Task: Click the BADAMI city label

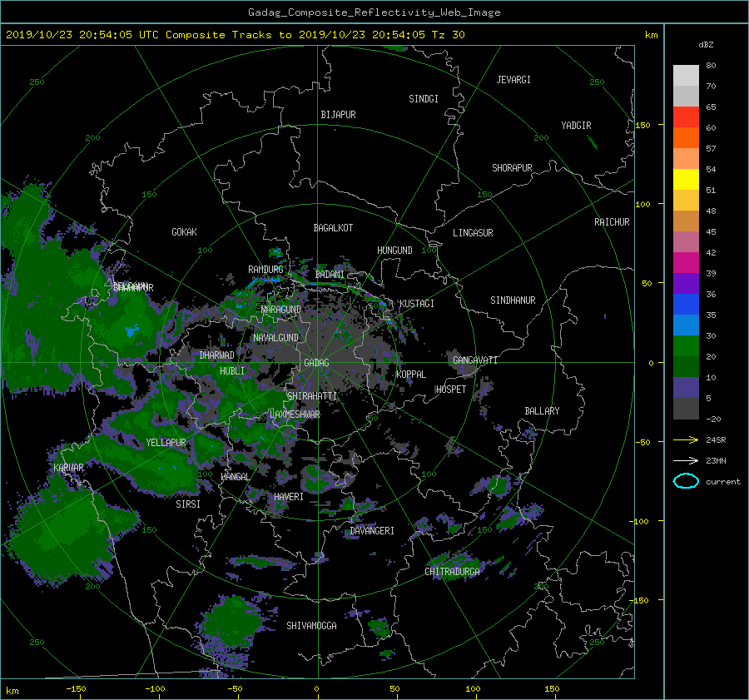Action: click(330, 275)
